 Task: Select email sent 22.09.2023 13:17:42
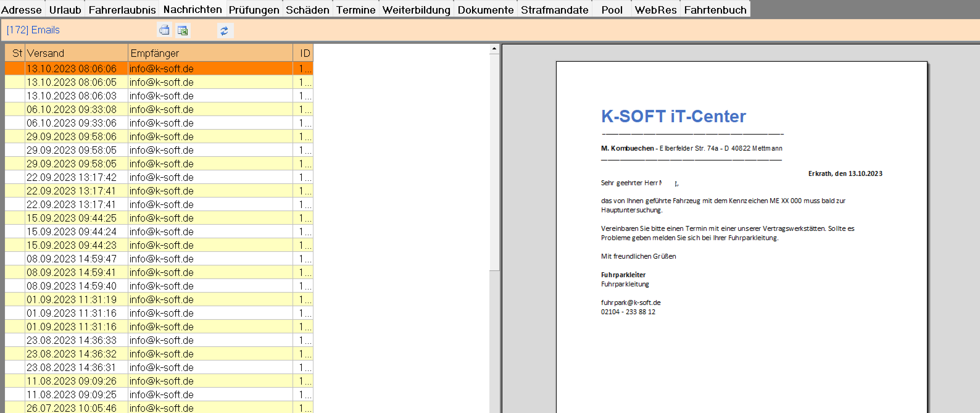click(x=72, y=177)
